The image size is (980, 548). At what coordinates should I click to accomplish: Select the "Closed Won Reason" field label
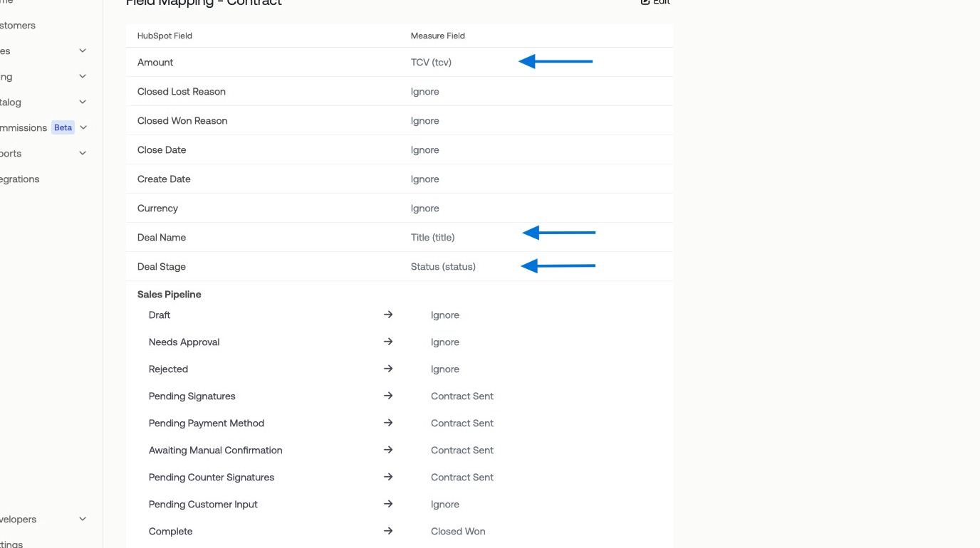coord(182,121)
